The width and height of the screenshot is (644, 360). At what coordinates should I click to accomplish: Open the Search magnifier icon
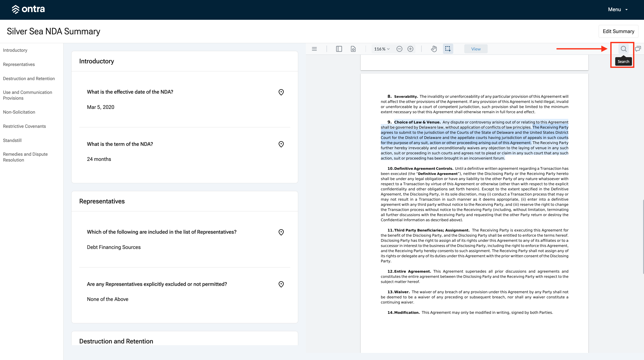tap(624, 49)
